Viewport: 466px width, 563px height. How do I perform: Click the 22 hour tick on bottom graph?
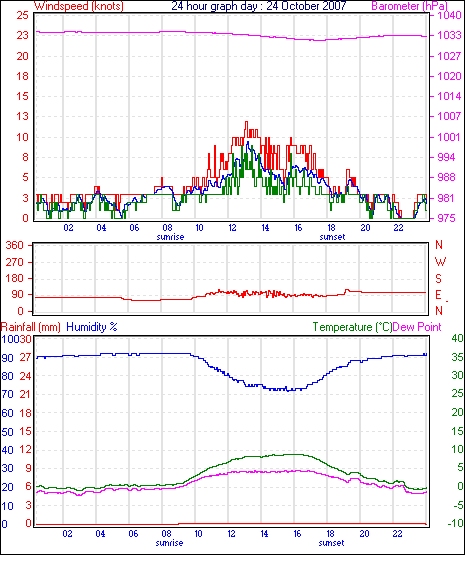point(397,534)
